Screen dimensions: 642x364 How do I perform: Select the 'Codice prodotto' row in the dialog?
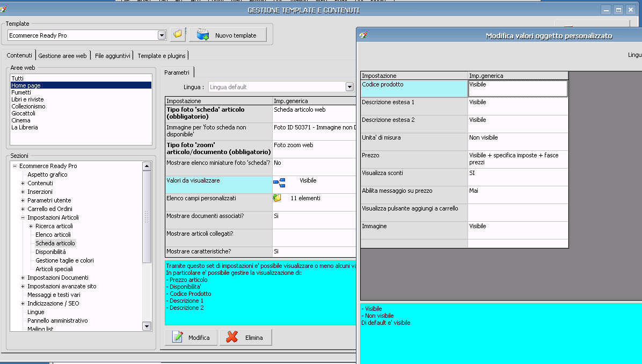coord(464,89)
